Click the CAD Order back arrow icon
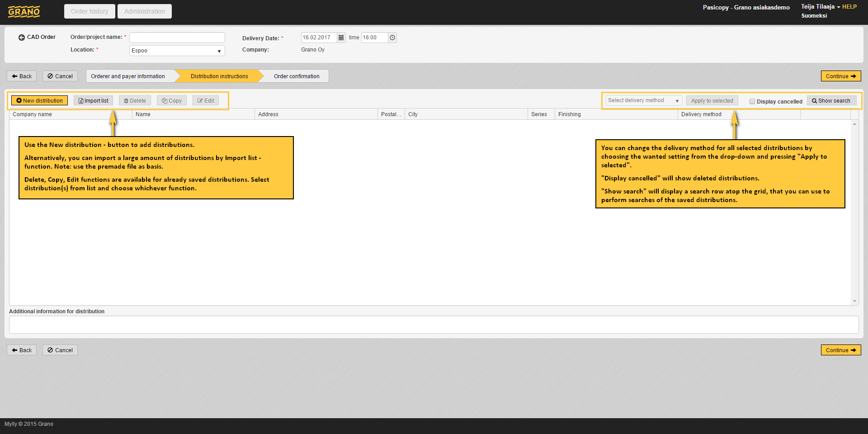This screenshot has width=868, height=434. coord(21,38)
